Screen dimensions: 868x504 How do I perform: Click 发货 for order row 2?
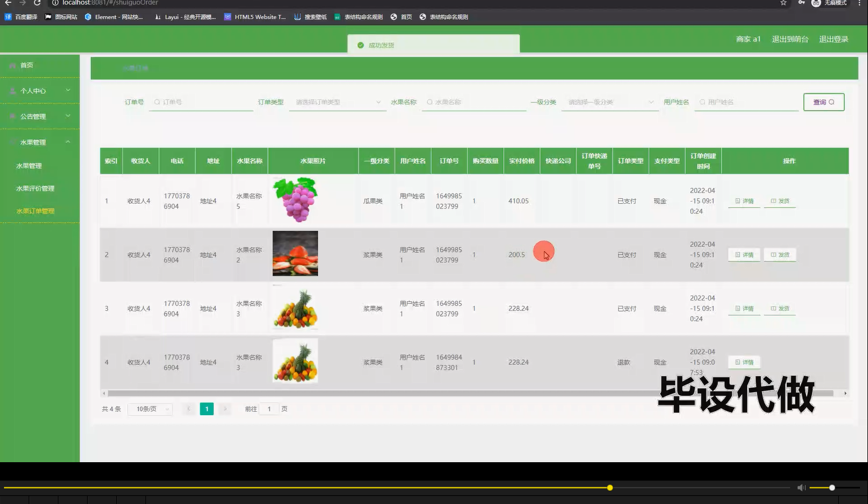(x=780, y=255)
